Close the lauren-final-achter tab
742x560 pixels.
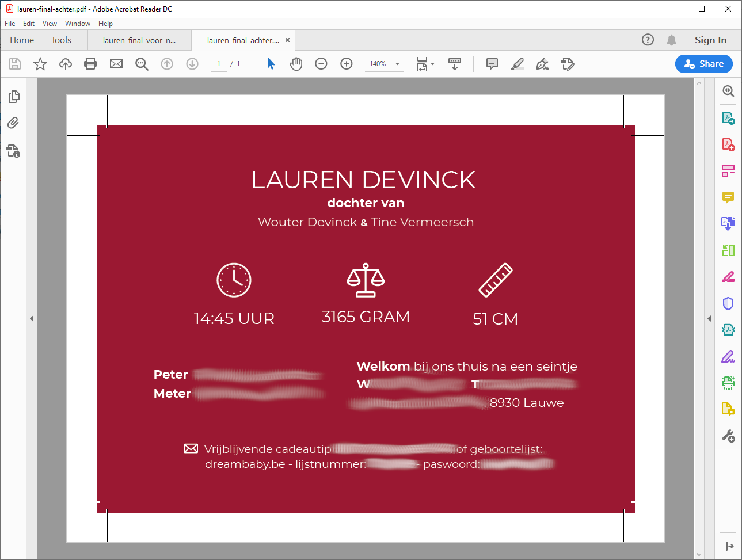pyautogui.click(x=287, y=40)
